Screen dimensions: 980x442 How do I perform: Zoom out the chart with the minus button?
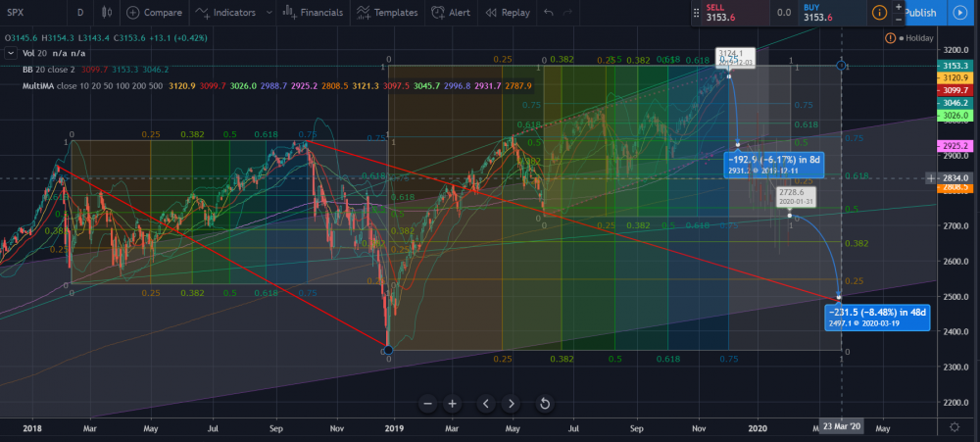tap(427, 403)
